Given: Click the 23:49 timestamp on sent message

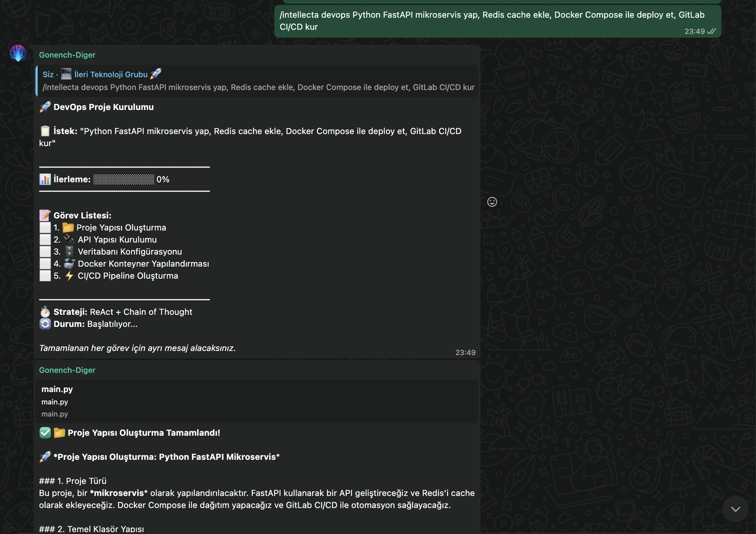Looking at the screenshot, I should [x=695, y=31].
